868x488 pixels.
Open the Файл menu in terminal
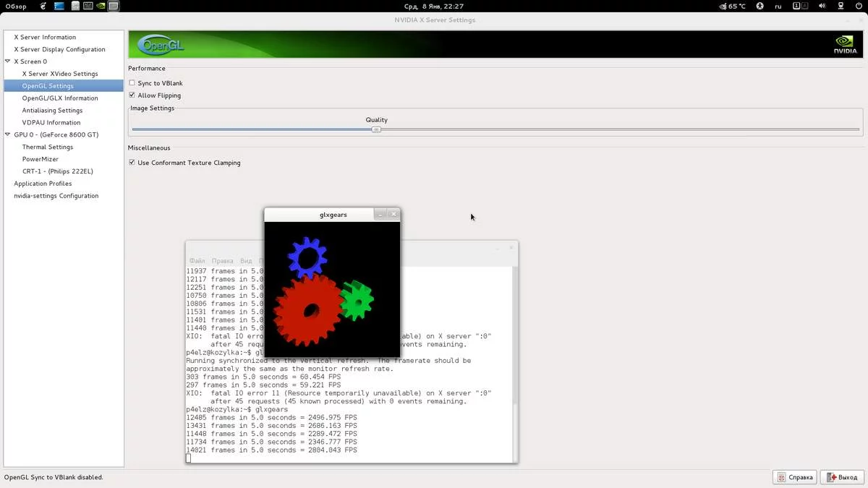pos(197,261)
